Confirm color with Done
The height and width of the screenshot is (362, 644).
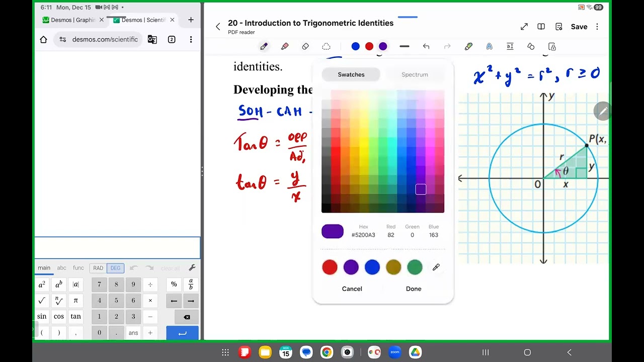click(414, 289)
